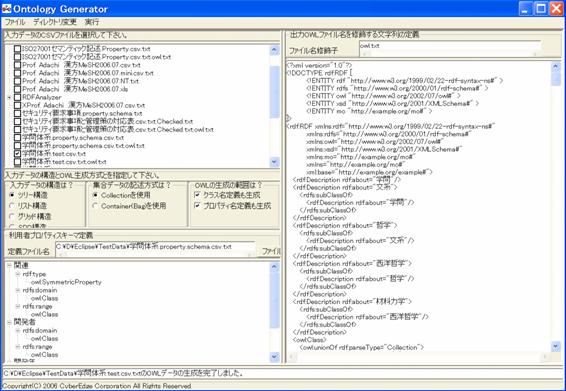
Task: Check Prof. Adachi 漢方MeSH2006.07.mini.csv.txt file
Action: pos(17,73)
